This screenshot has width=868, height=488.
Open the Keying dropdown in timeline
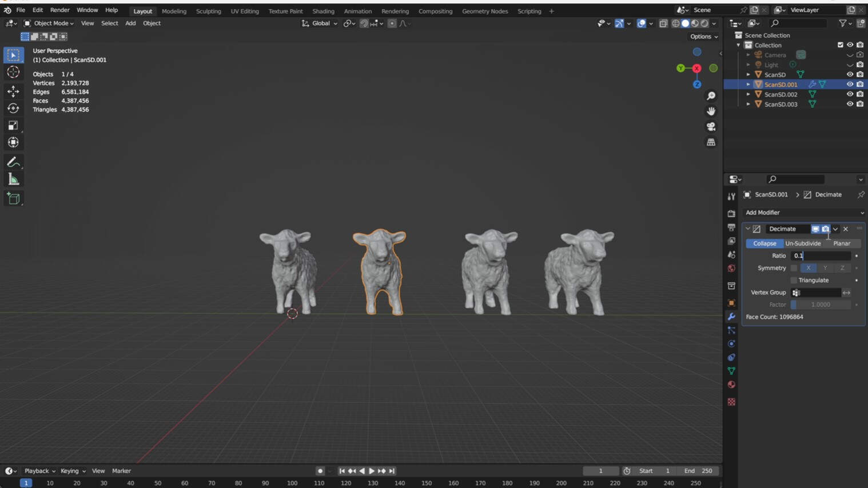tap(73, 471)
